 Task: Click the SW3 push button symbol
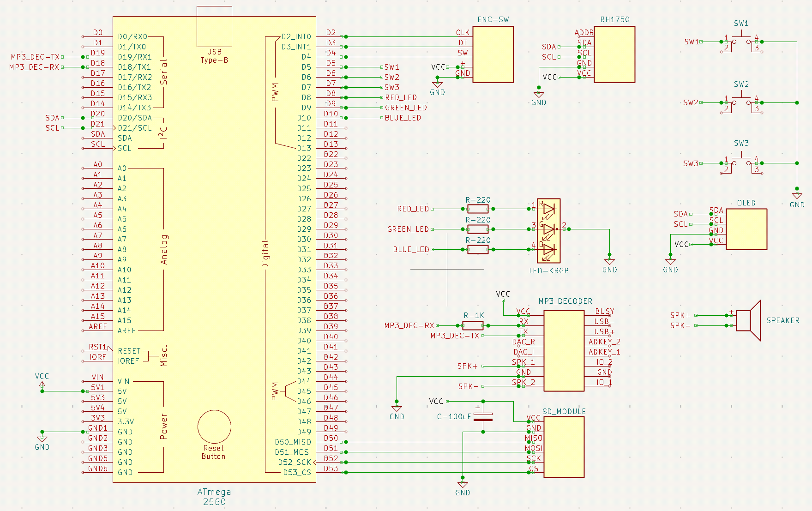click(x=741, y=163)
